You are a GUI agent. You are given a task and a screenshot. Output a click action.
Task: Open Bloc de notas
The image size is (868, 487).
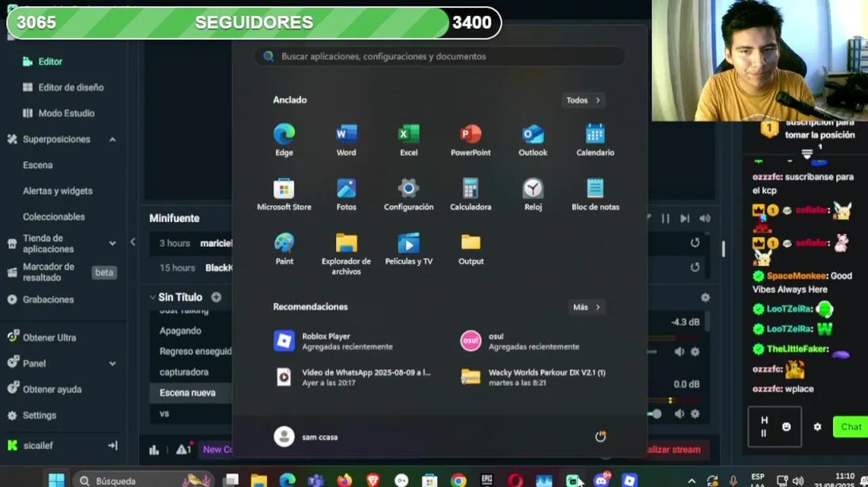595,195
